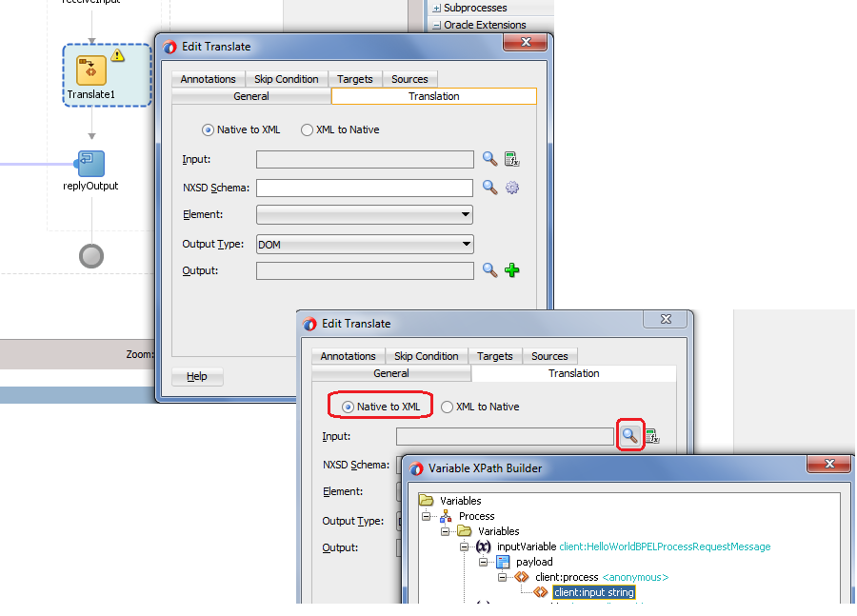Viewport: 857px width, 616px height.
Task: Switch to the Skip Condition tab
Action: (x=287, y=79)
